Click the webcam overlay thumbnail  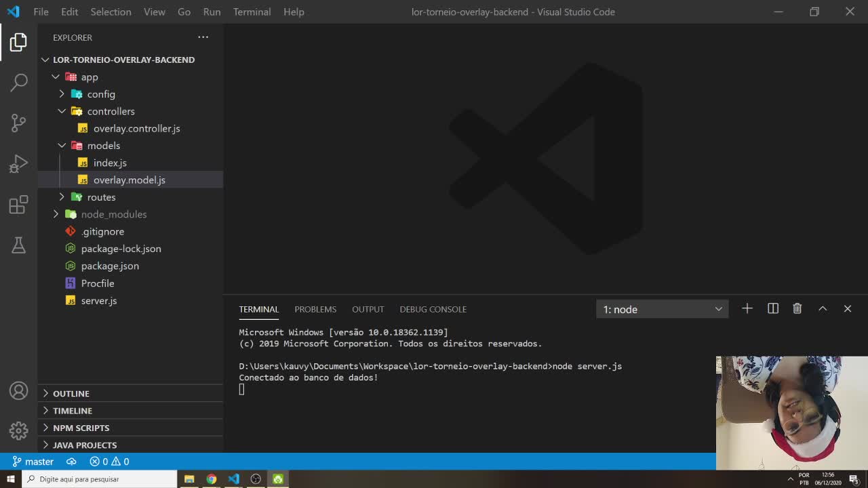(791, 413)
